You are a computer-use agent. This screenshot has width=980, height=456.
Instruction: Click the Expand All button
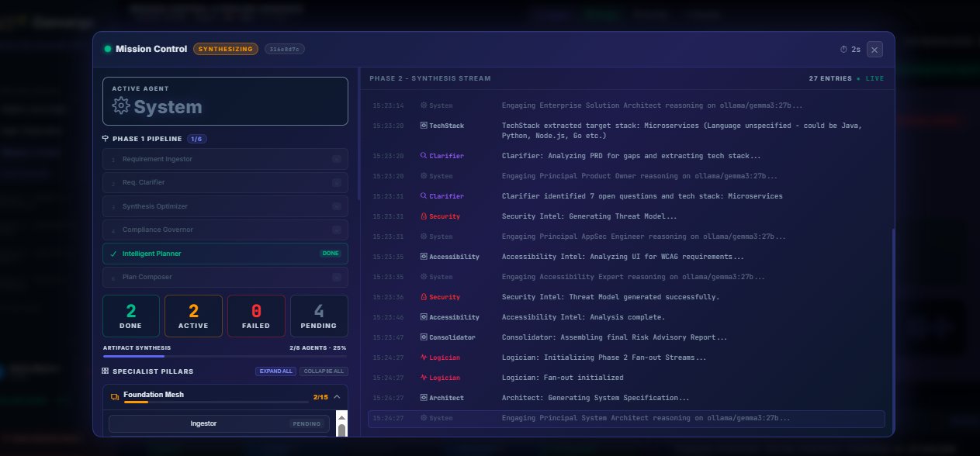[276, 371]
